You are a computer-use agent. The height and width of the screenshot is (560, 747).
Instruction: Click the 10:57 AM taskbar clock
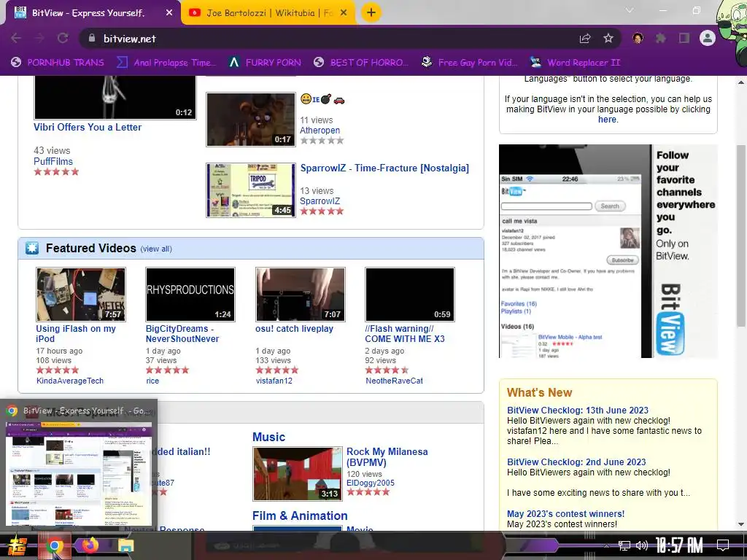tap(679, 545)
